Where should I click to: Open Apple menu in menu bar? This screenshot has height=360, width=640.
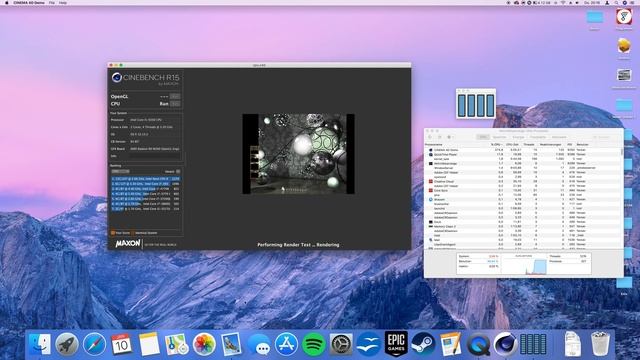click(7, 2)
